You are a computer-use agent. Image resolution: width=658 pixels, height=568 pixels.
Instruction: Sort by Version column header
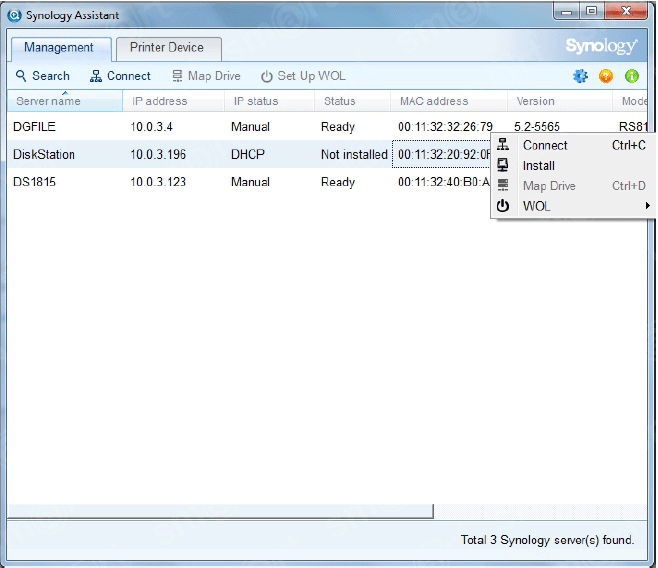[x=560, y=101]
